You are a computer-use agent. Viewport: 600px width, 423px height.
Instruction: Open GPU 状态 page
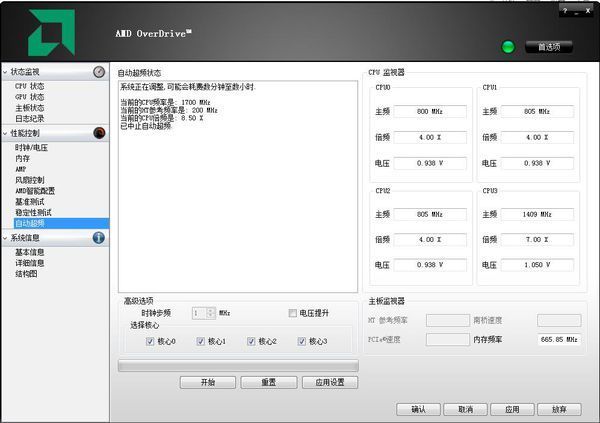(x=29, y=97)
